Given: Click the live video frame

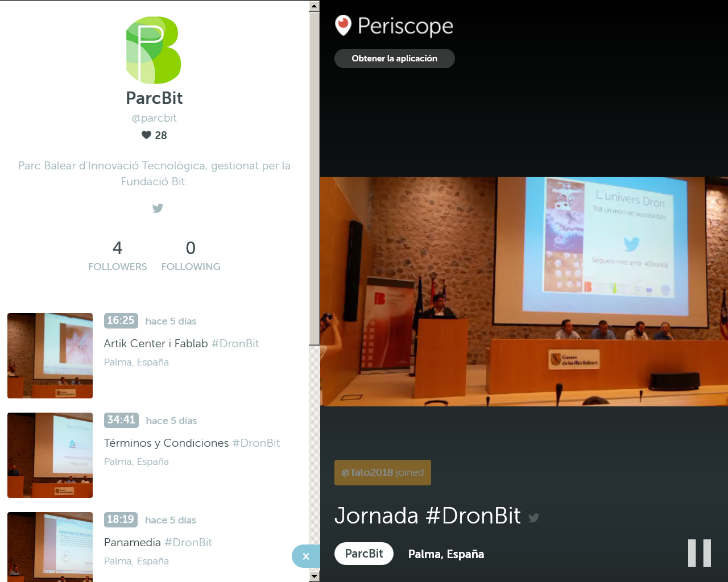Looking at the screenshot, I should click(x=524, y=292).
